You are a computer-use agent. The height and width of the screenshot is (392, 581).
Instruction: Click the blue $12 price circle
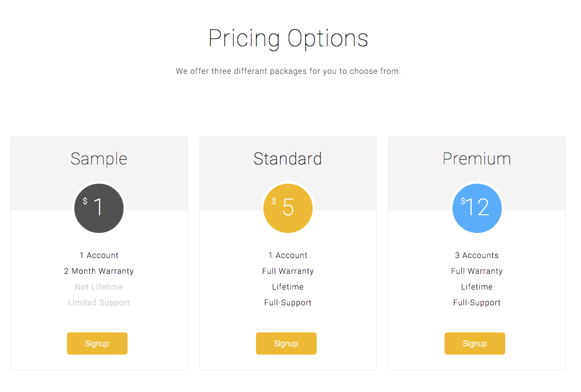click(x=477, y=208)
